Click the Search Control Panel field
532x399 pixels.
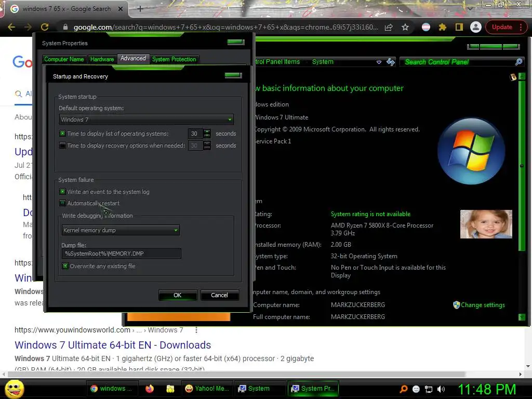(461, 62)
